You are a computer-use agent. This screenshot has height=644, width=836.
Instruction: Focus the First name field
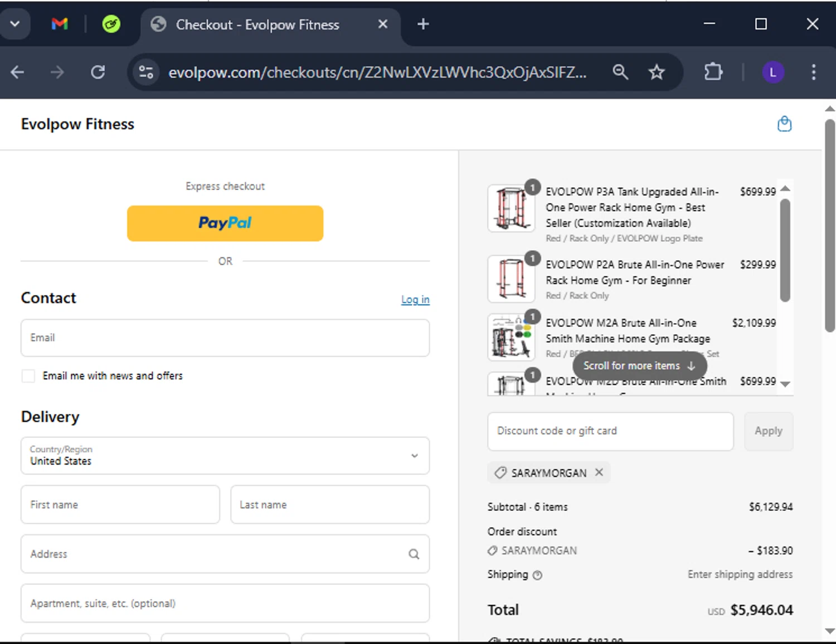click(120, 505)
